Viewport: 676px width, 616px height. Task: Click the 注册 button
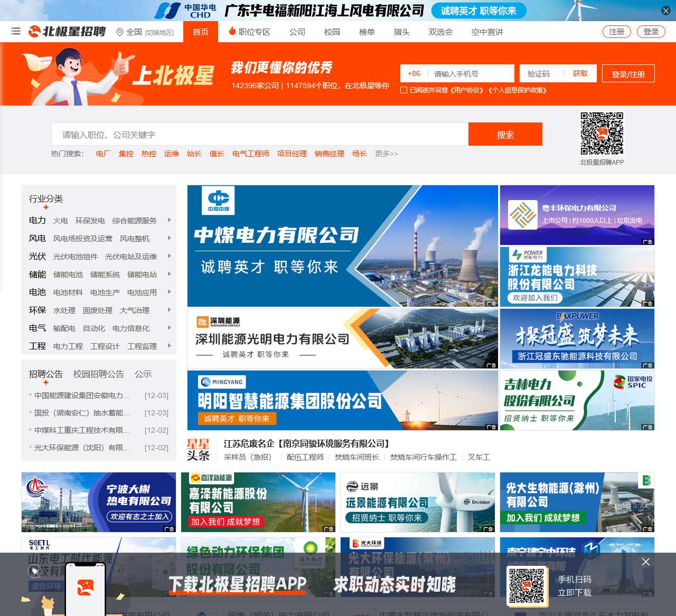click(617, 32)
